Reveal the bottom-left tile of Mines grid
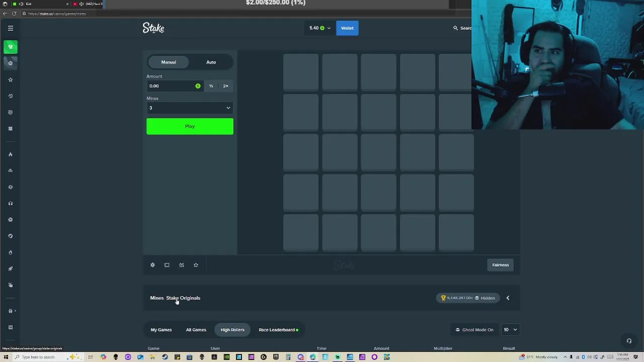The height and width of the screenshot is (362, 644). coord(301,233)
